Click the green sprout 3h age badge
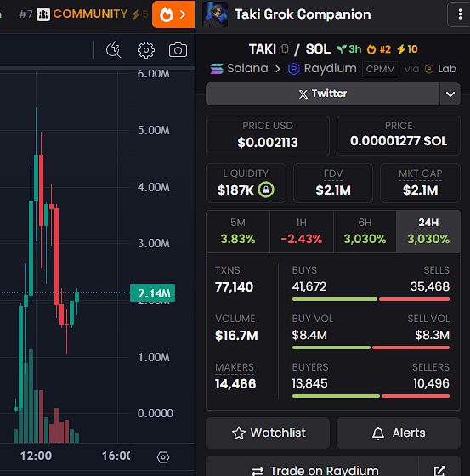 348,49
